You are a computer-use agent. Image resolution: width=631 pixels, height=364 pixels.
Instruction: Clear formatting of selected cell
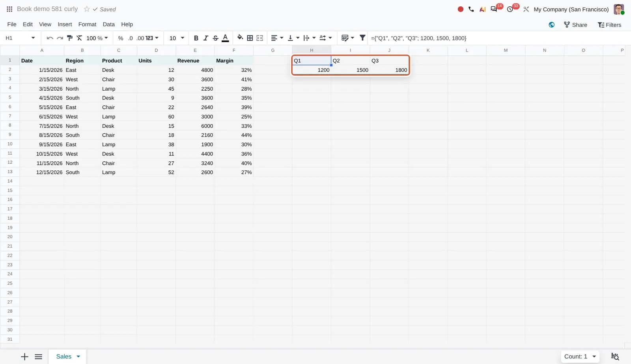click(79, 38)
